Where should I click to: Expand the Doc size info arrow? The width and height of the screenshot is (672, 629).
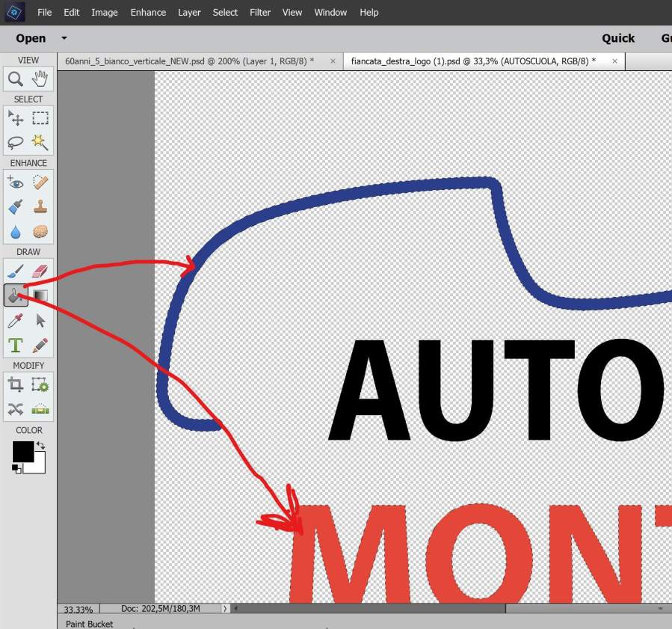(225, 609)
